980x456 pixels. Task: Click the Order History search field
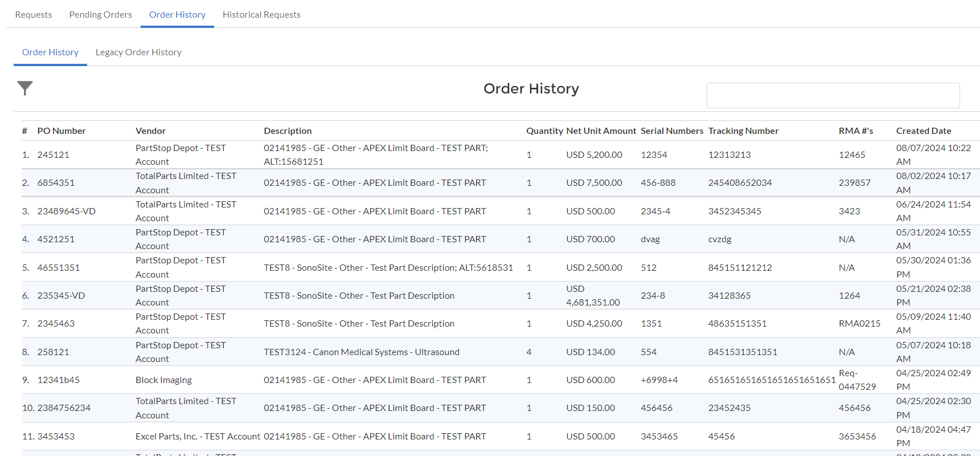coord(833,95)
